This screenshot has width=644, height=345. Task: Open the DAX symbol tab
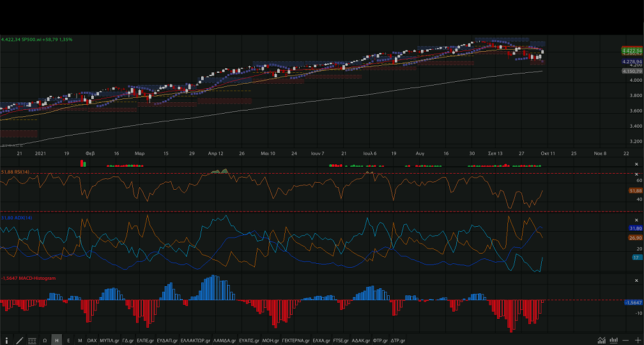coord(92,341)
